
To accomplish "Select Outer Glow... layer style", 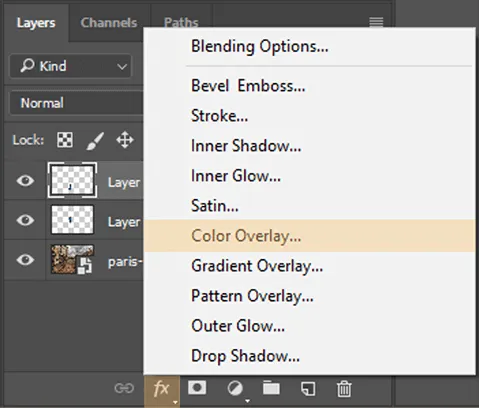I will click(309, 326).
